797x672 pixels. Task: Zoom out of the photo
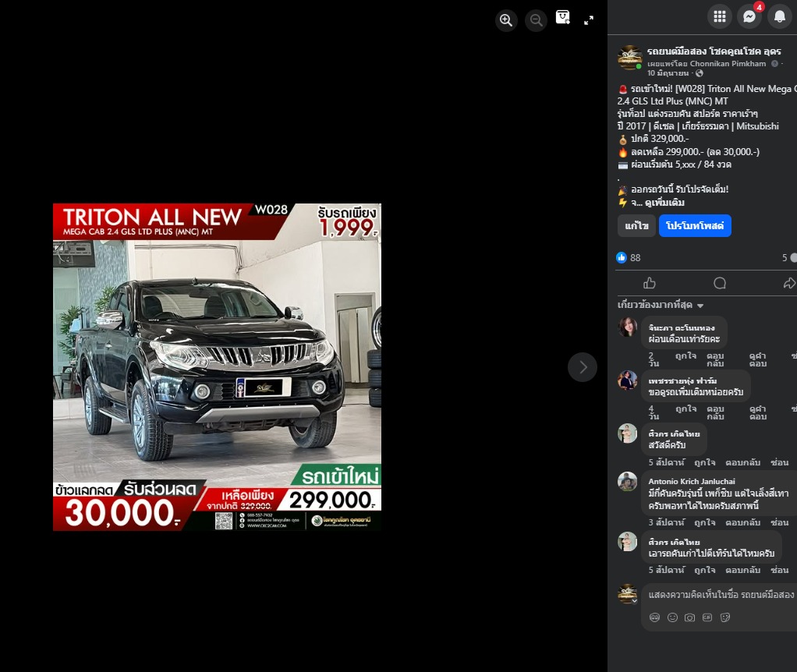click(536, 20)
